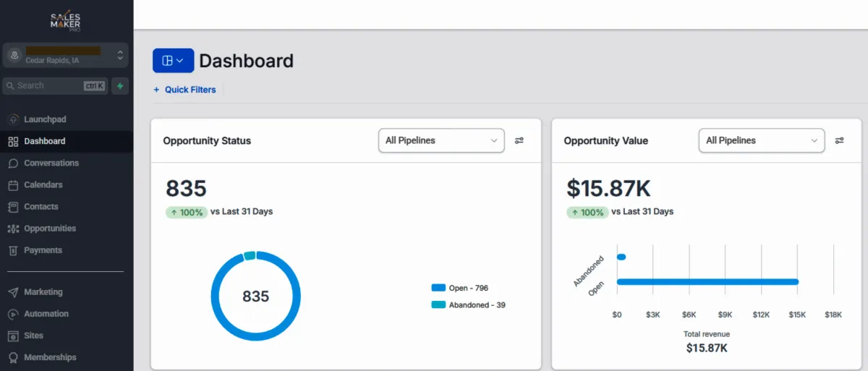Open the Cedar Rapids account switcher
The width and height of the screenshot is (868, 371).
click(x=66, y=55)
